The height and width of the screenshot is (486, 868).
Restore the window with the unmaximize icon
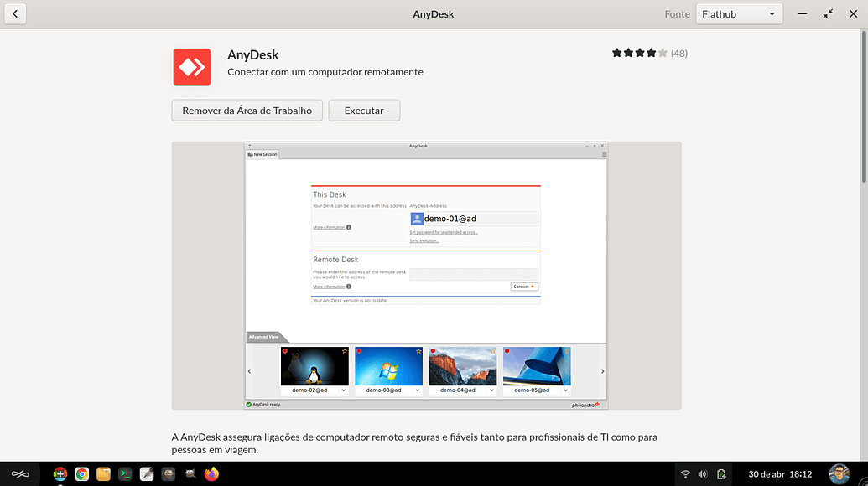click(x=828, y=13)
